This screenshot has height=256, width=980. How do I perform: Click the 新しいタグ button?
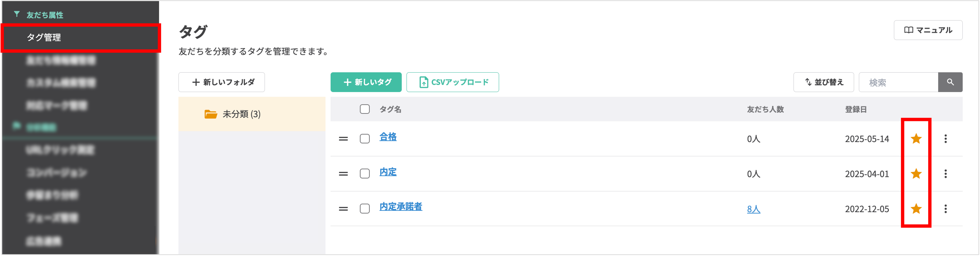(x=366, y=82)
